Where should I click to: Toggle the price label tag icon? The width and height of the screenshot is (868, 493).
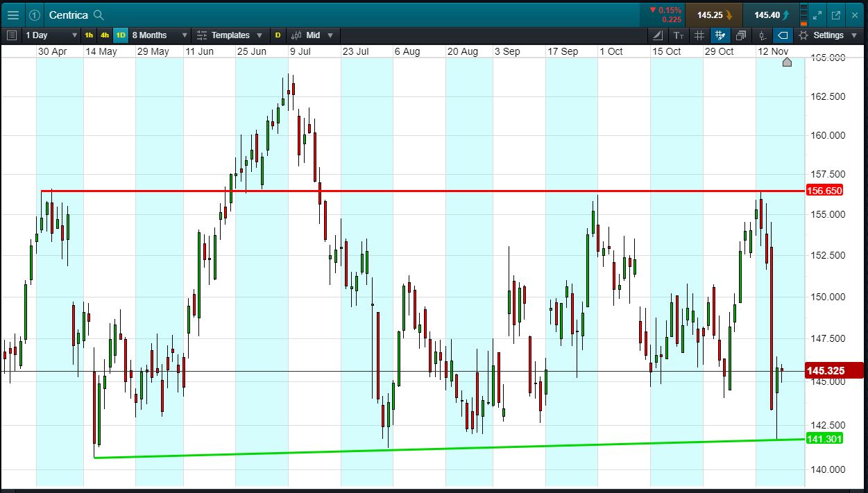783,35
